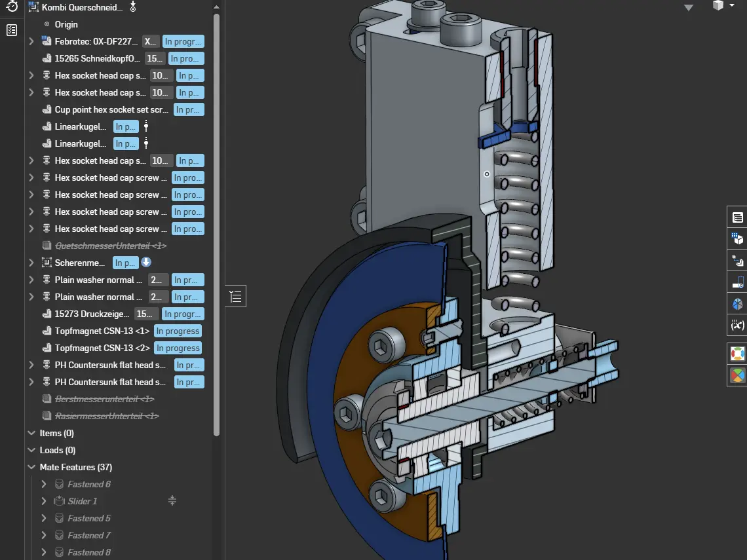Expand the Fastened 5 mate
This screenshot has width=747, height=560.
click(44, 518)
